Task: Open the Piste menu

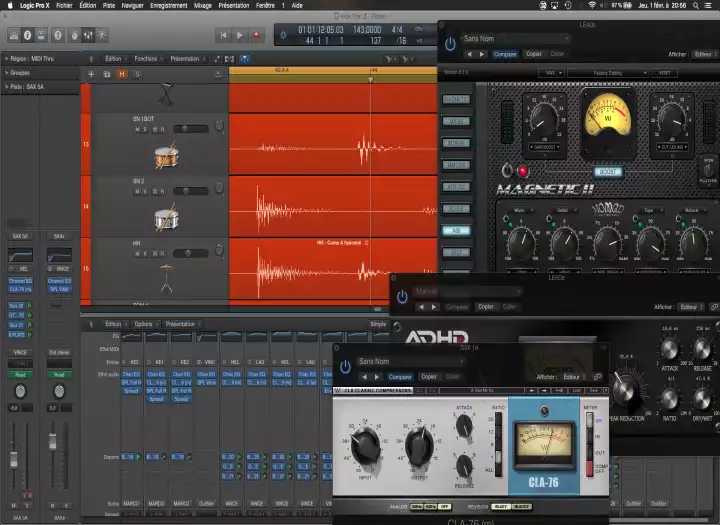Action: tap(109, 6)
